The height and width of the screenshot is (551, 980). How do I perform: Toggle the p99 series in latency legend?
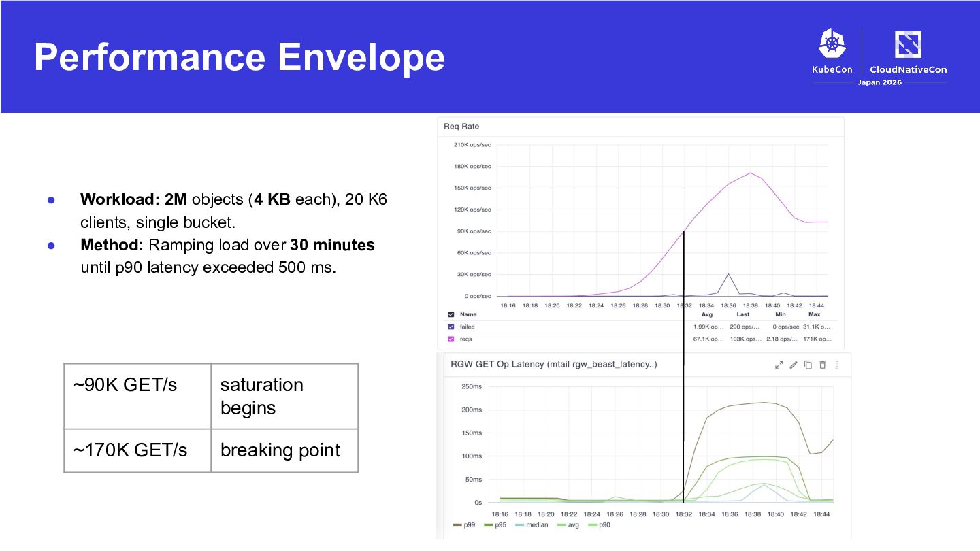pos(464,525)
